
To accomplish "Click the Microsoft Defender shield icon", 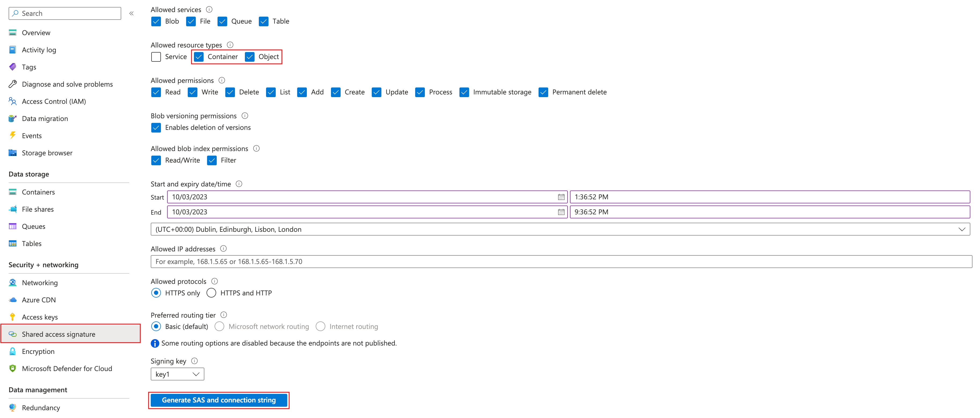I will pyautogui.click(x=13, y=368).
